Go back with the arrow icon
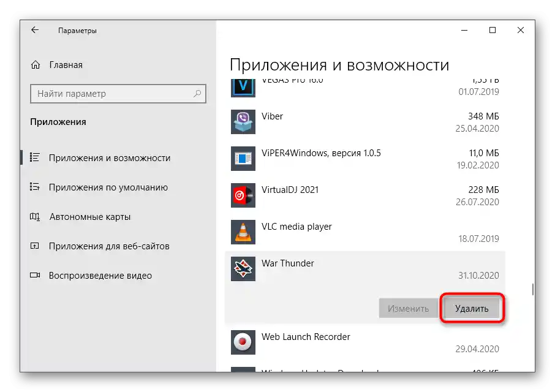The image size is (555, 392). tap(35, 30)
